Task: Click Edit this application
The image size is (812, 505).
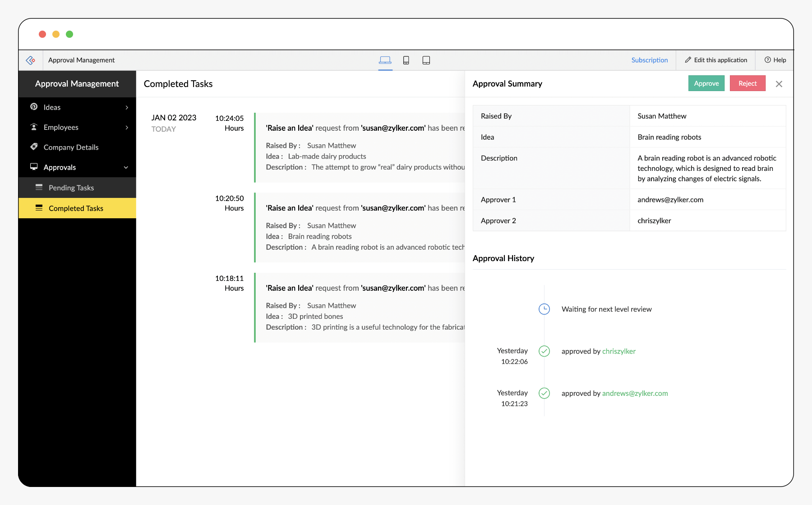Action: (x=716, y=60)
